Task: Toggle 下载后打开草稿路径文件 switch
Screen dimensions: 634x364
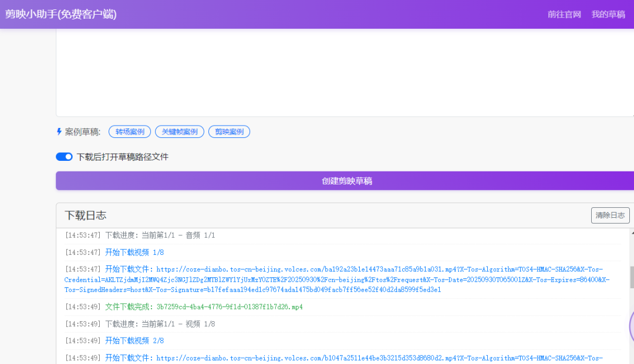Action: coord(65,157)
